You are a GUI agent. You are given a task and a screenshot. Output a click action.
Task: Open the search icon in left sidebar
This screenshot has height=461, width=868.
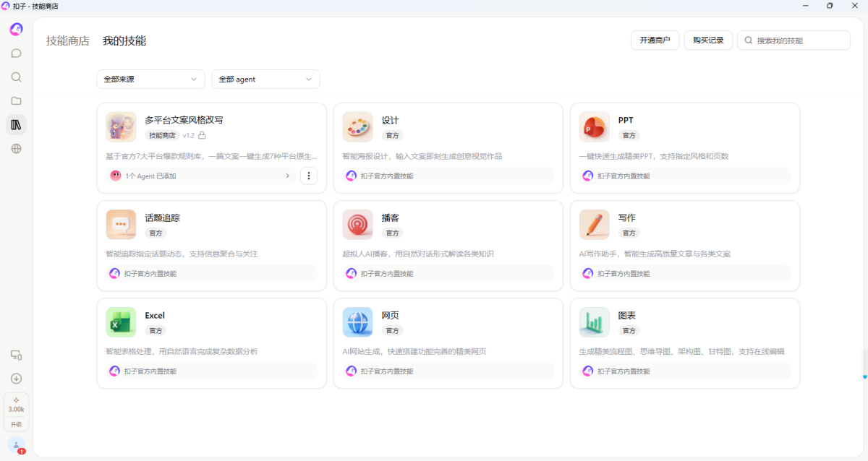pos(16,77)
